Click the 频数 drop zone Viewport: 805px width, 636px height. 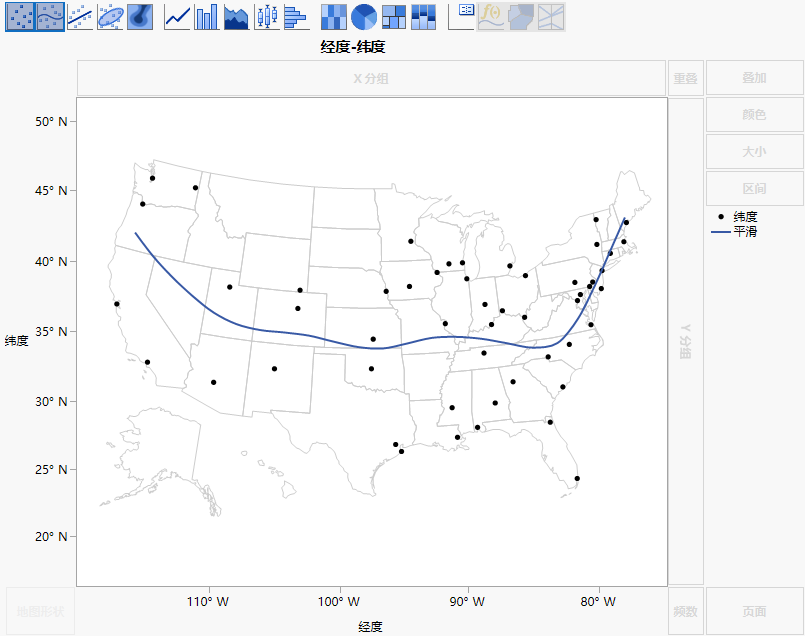click(x=685, y=611)
